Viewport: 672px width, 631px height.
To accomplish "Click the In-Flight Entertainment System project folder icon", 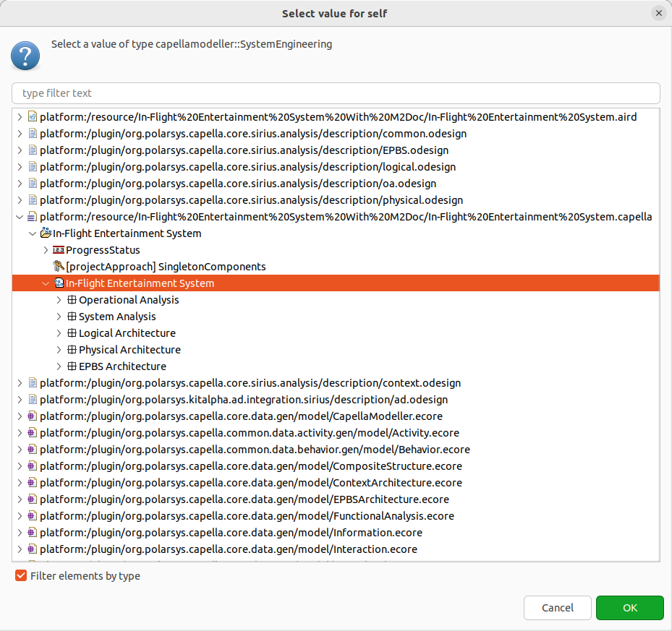I will coord(46,233).
